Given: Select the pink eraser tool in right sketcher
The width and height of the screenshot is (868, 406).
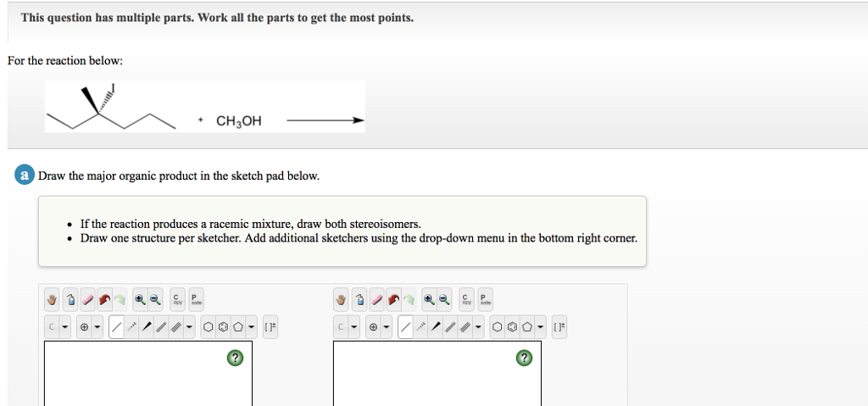Looking at the screenshot, I should pyautogui.click(x=376, y=300).
